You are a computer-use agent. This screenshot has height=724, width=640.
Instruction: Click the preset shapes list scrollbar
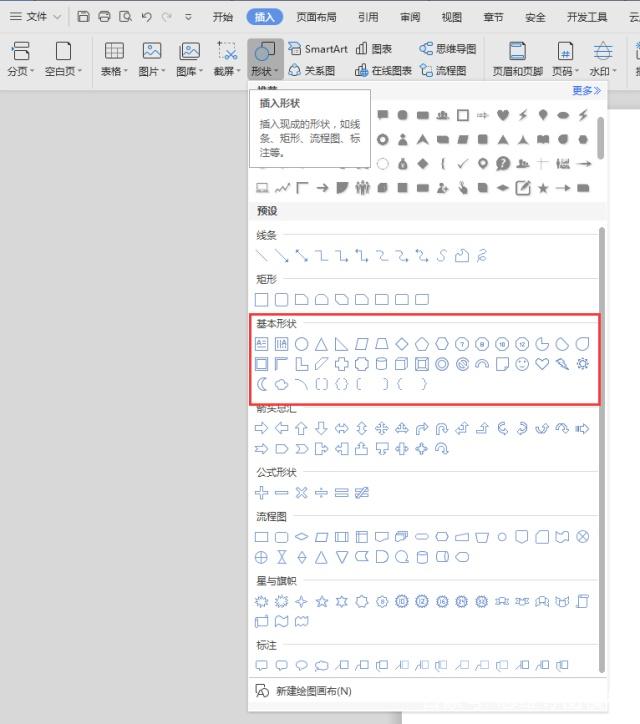click(x=602, y=450)
